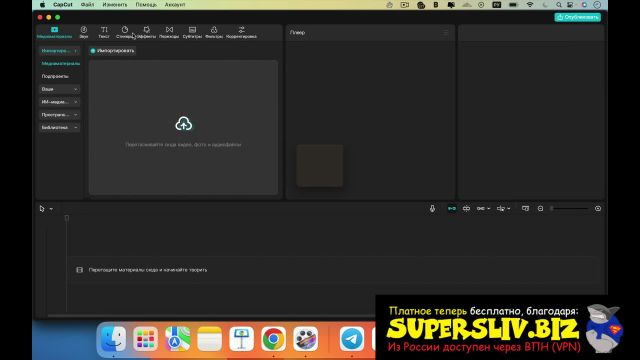Screen dimensions: 640x360
Task: Open the Effects (Эффекты) panel icon
Action: (x=147, y=32)
